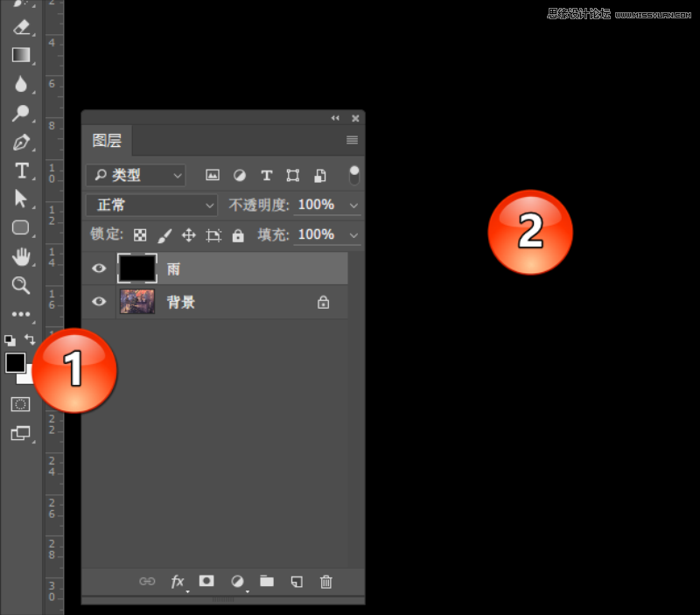Click the Delete layer trash icon

click(x=325, y=581)
